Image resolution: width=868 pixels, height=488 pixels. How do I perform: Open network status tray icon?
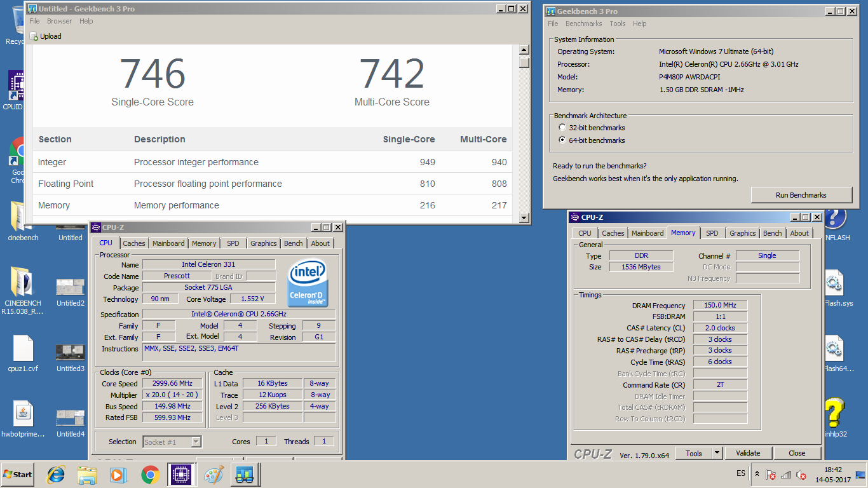[x=786, y=475]
